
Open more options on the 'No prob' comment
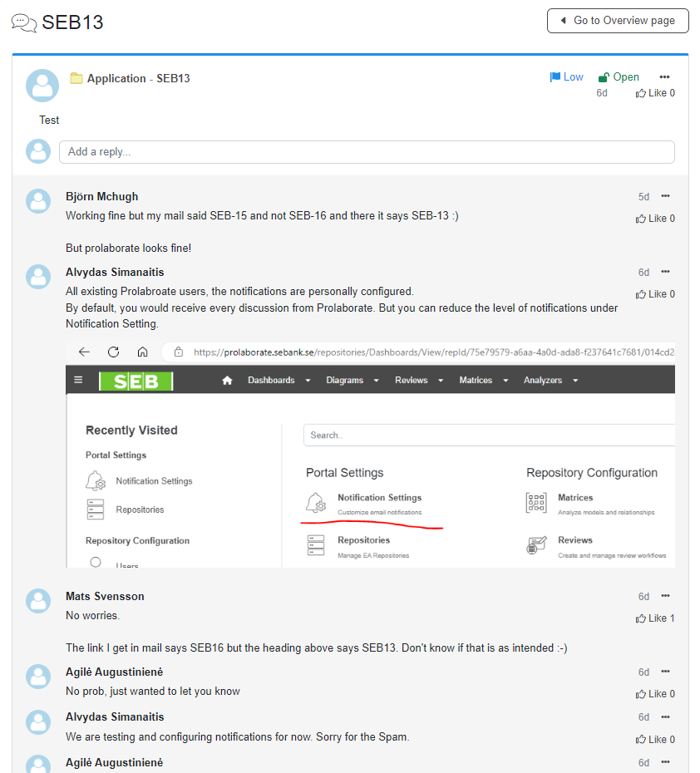[x=665, y=672]
